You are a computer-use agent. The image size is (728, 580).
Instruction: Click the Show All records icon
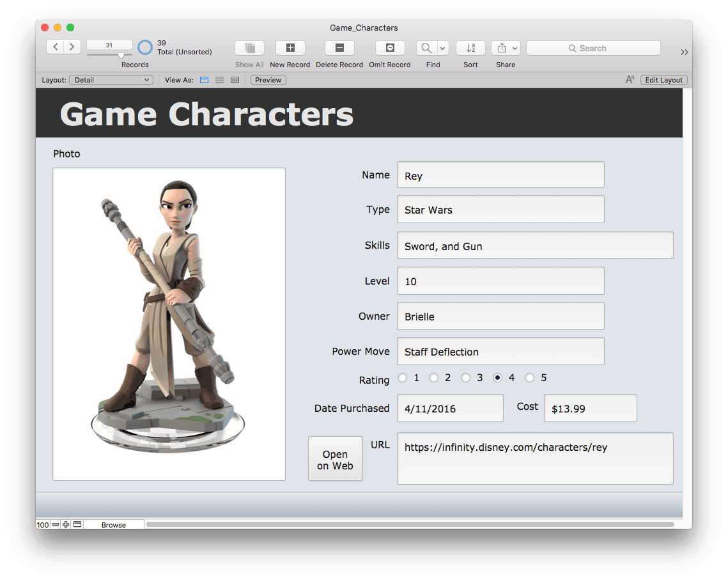249,47
